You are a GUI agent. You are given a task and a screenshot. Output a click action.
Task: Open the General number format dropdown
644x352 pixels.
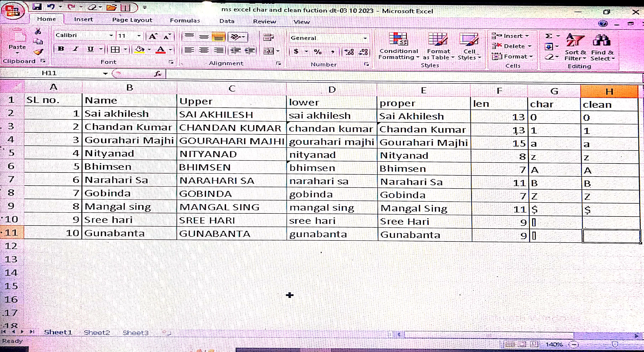365,38
